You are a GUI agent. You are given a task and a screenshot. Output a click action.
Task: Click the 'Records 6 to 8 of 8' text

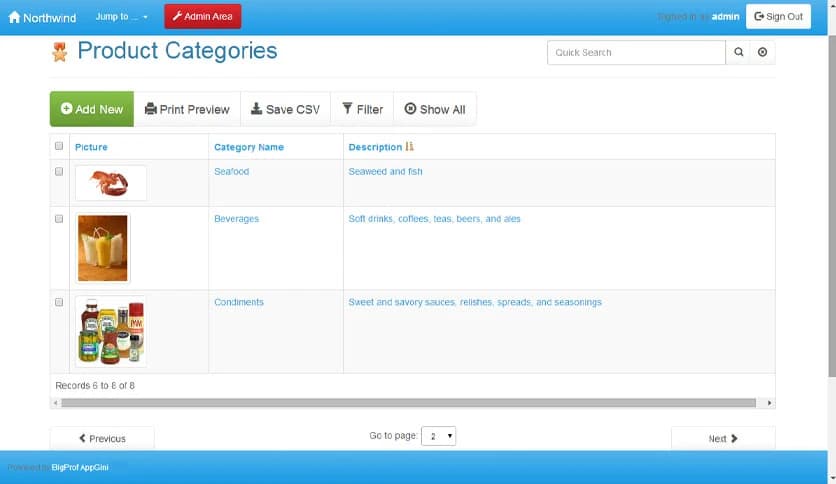[x=95, y=385]
